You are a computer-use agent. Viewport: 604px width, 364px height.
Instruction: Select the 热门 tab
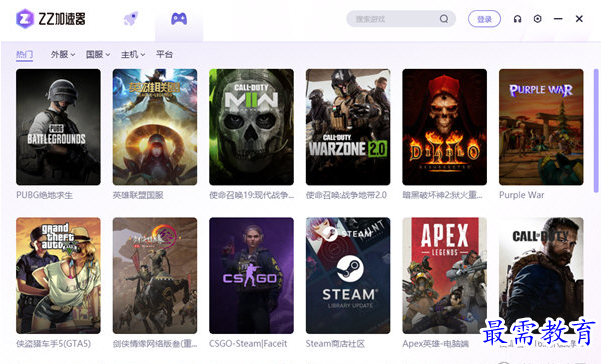[24, 54]
